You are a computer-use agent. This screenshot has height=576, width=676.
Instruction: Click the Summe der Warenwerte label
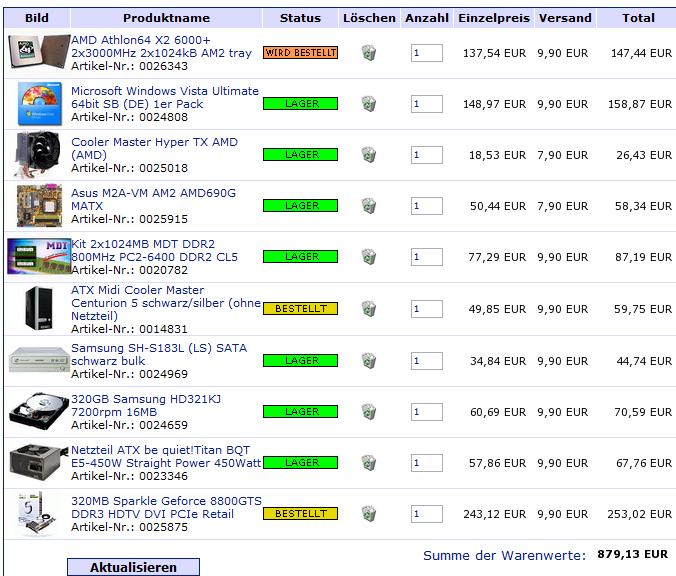504,555
